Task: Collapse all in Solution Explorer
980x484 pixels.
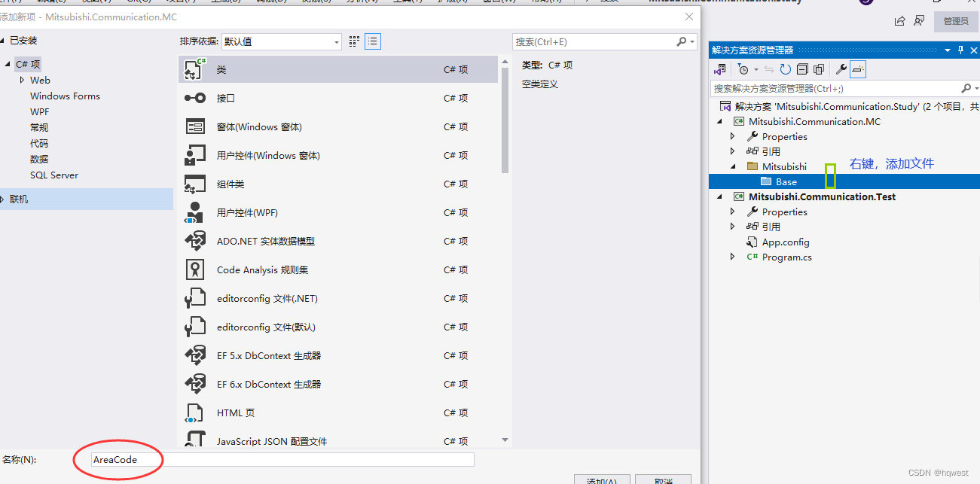Action: point(801,69)
